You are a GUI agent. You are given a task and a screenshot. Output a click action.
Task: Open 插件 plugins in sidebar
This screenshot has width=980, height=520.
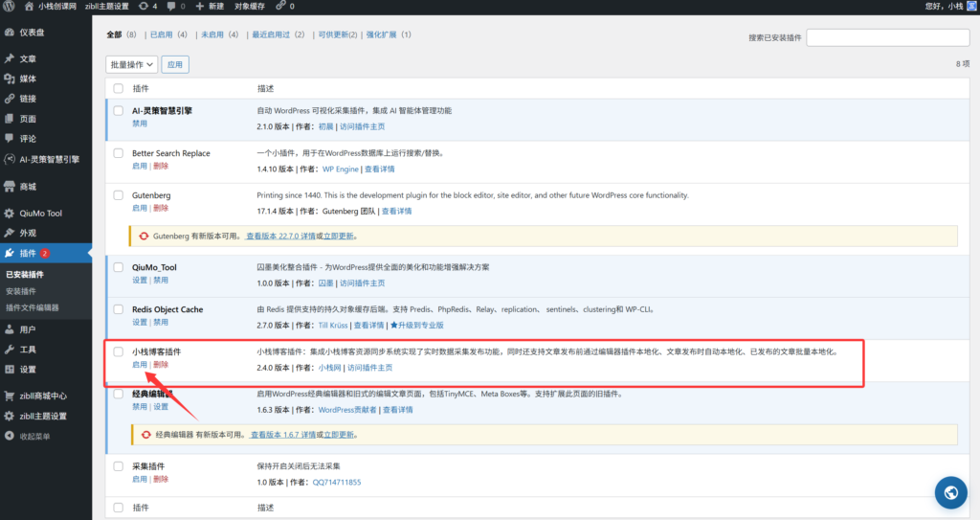pyautogui.click(x=28, y=254)
